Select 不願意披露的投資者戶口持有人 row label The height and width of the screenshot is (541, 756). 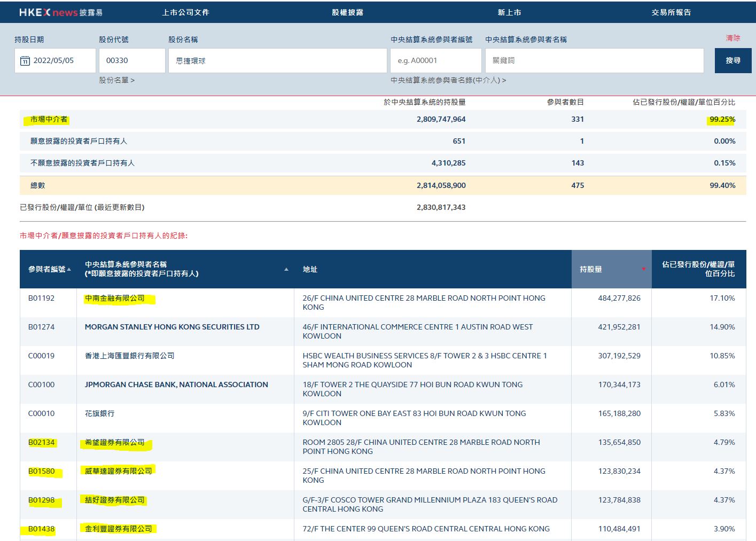click(83, 163)
